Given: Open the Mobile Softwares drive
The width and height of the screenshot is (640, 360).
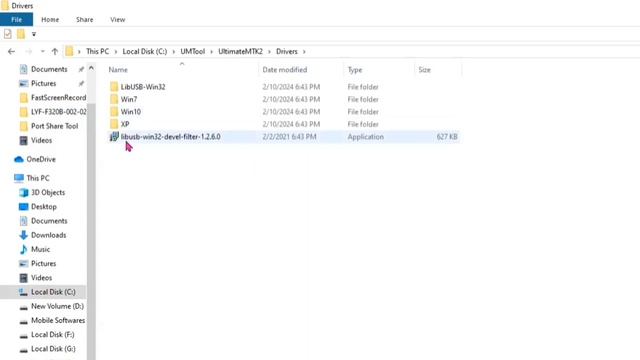Looking at the screenshot, I should pyautogui.click(x=58, y=321).
